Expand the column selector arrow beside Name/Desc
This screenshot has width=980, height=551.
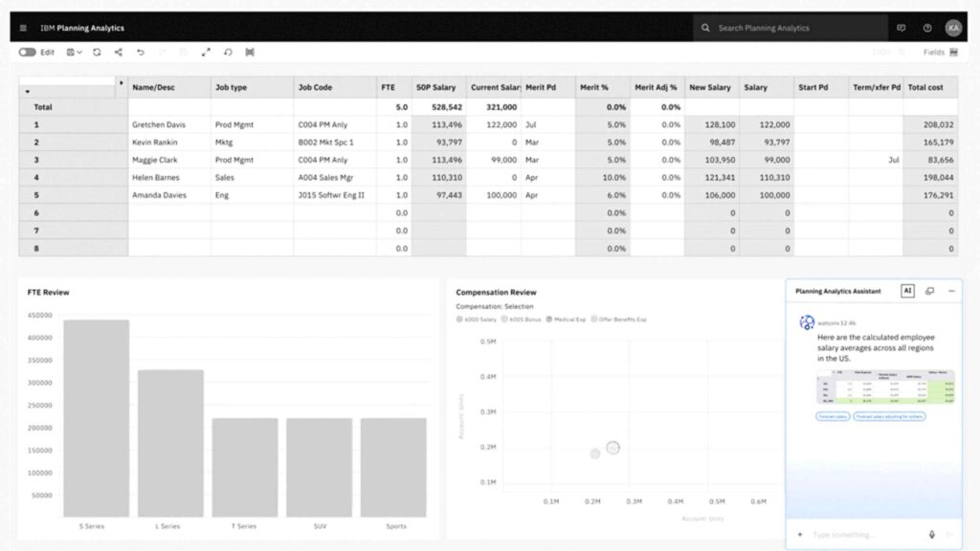point(122,83)
